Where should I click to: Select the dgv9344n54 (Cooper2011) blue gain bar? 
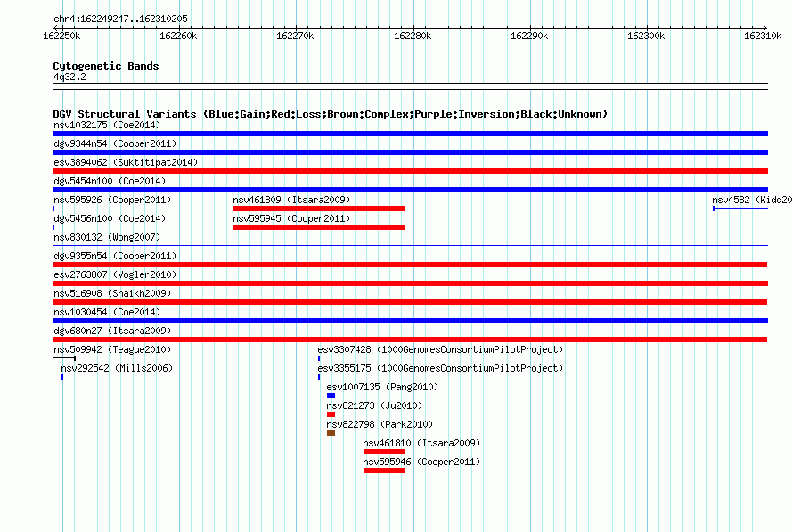click(410, 152)
